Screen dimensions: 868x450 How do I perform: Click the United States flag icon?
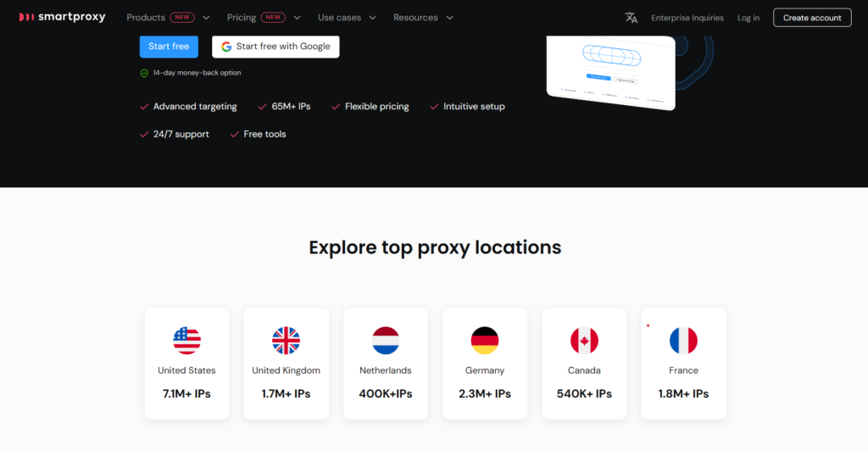point(186,341)
